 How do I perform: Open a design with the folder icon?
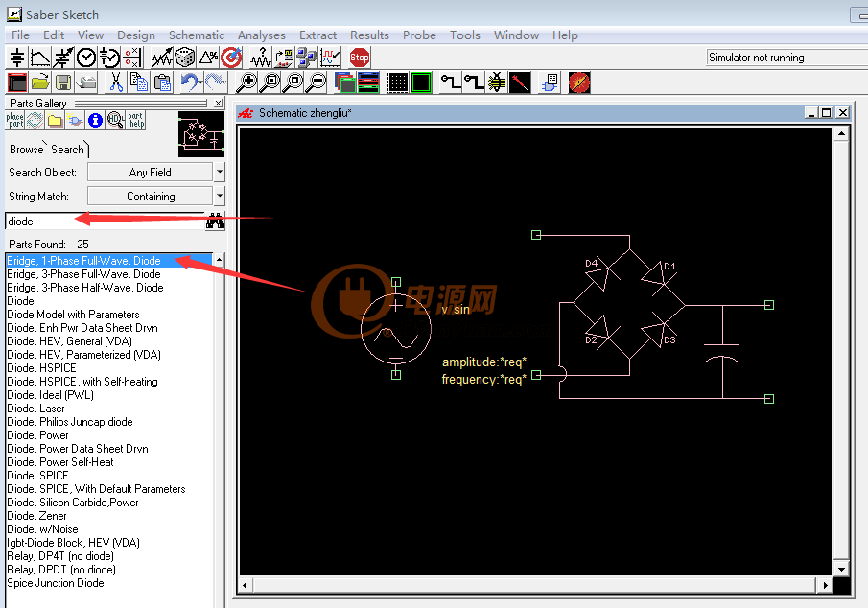click(x=40, y=82)
